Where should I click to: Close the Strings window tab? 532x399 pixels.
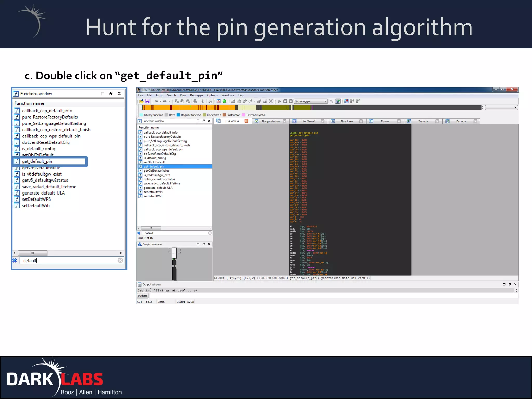pyautogui.click(x=284, y=121)
